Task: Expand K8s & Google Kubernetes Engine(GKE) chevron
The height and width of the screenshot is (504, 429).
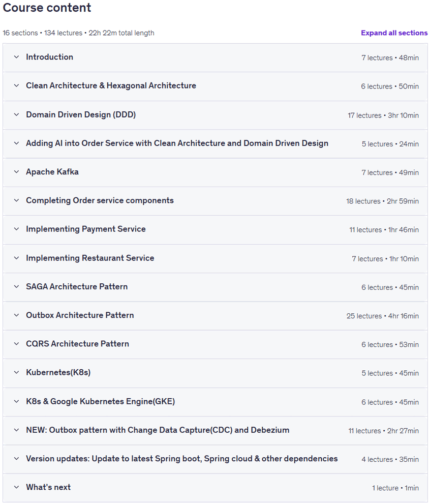Action: pos(16,401)
